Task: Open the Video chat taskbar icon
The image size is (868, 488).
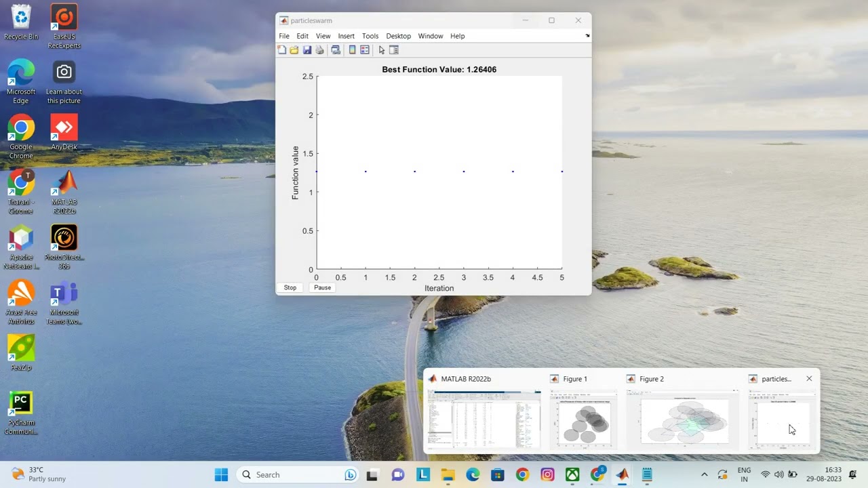Action: tap(397, 474)
